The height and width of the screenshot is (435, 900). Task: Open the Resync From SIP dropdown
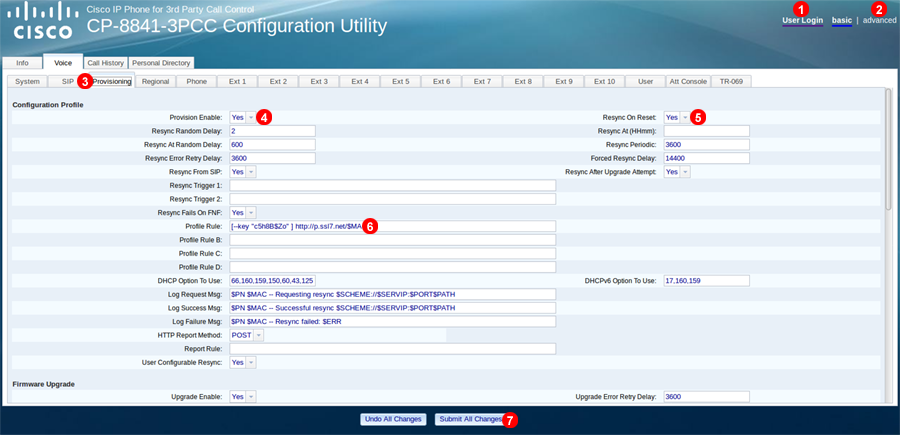243,172
